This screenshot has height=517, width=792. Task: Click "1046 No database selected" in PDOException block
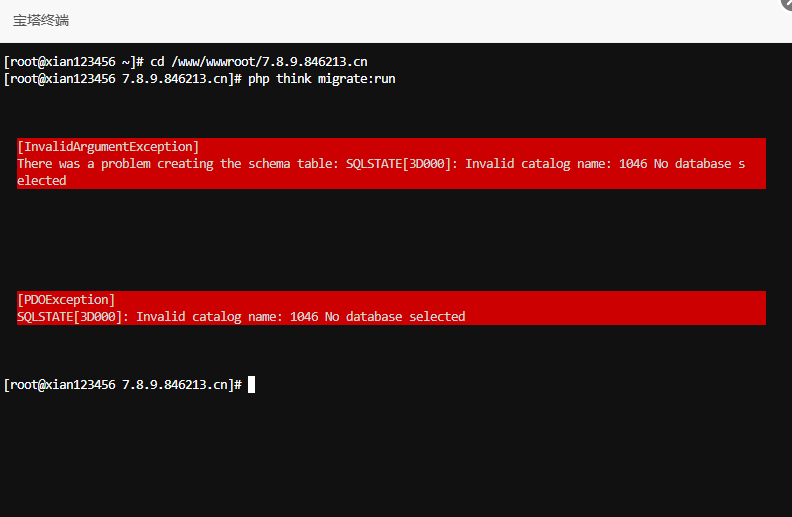click(378, 317)
